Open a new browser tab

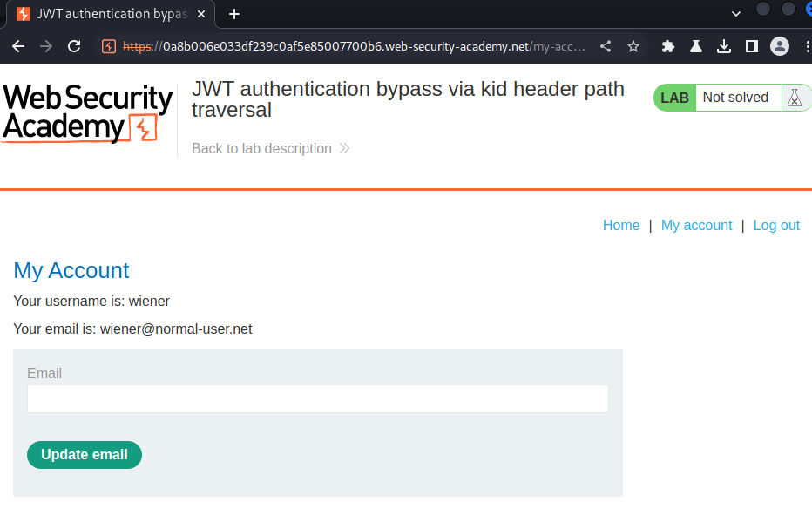click(x=234, y=14)
